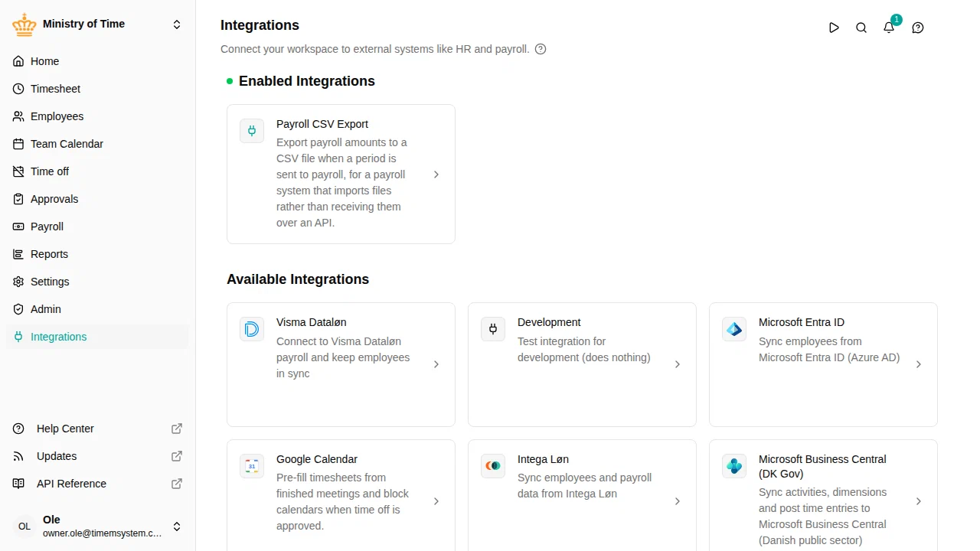Screen dimensions: 980x551
Task: Click the Visma Dataløn logo icon
Action: (252, 329)
